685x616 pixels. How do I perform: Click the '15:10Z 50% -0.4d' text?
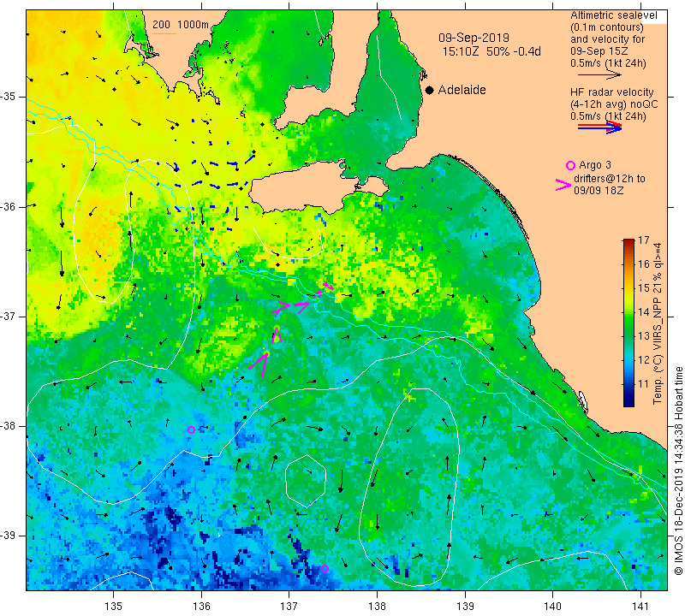pyautogui.click(x=491, y=51)
